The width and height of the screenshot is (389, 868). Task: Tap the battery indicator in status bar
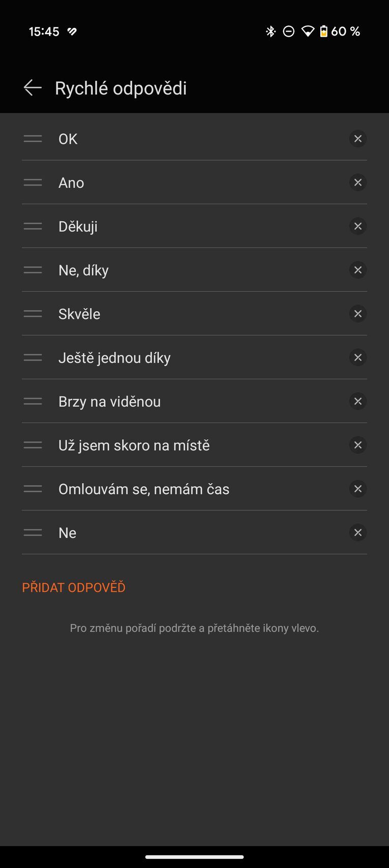click(324, 32)
